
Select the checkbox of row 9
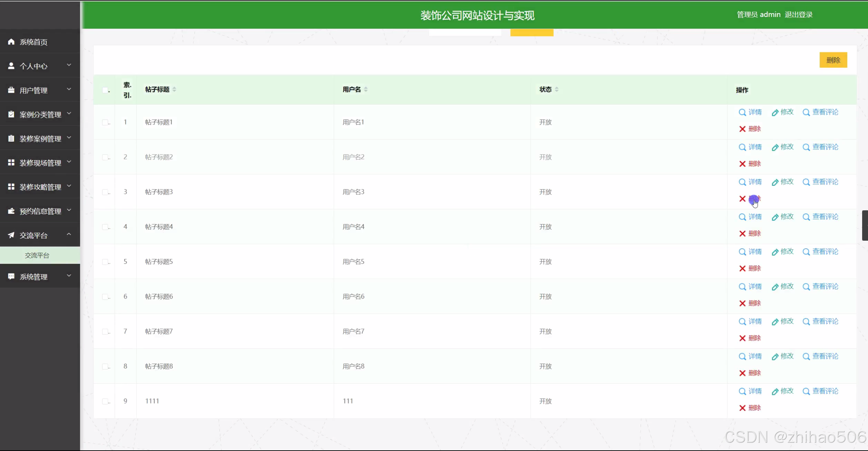point(105,401)
